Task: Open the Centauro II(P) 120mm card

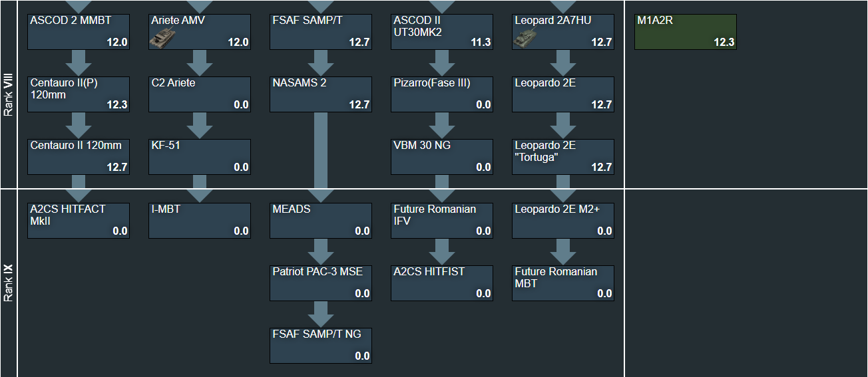Action: (79, 94)
